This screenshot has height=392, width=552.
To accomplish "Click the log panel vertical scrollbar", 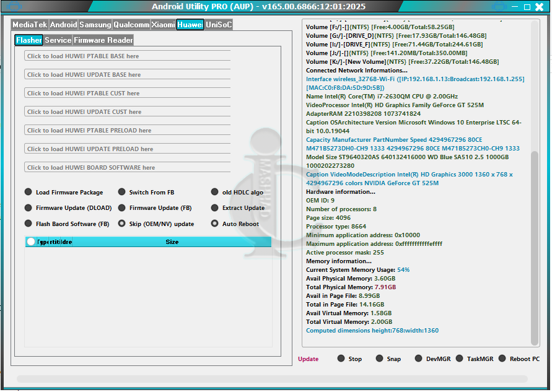I will click(535, 248).
